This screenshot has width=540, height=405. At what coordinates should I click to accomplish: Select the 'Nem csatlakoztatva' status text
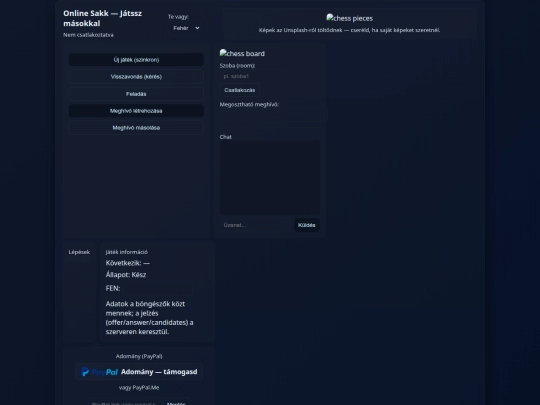tap(88, 35)
